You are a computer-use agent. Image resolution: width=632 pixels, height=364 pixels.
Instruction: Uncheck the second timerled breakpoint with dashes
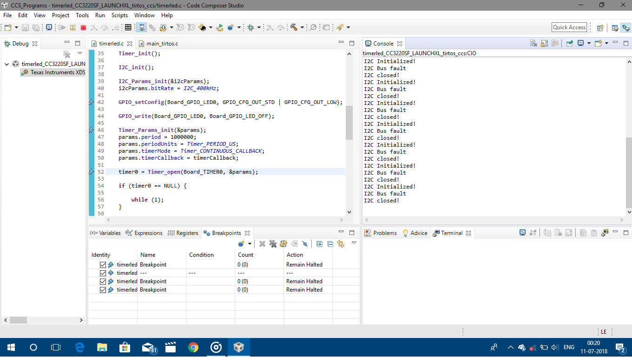point(103,273)
